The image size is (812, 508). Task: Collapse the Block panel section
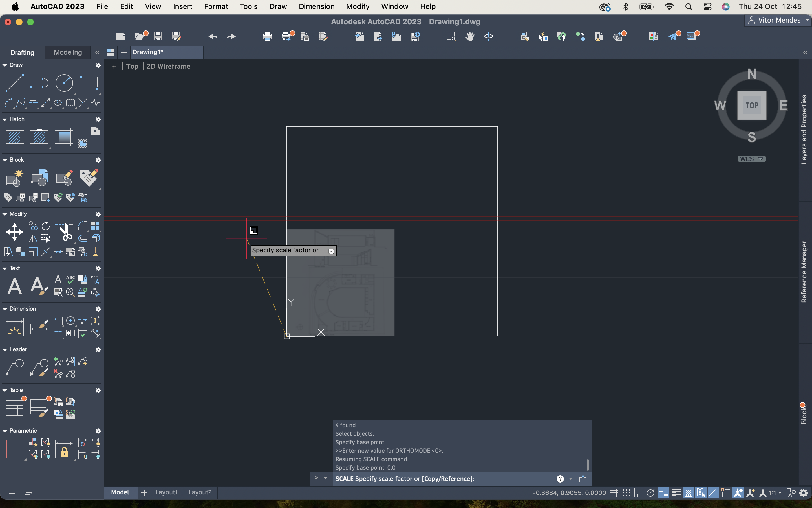click(x=5, y=160)
